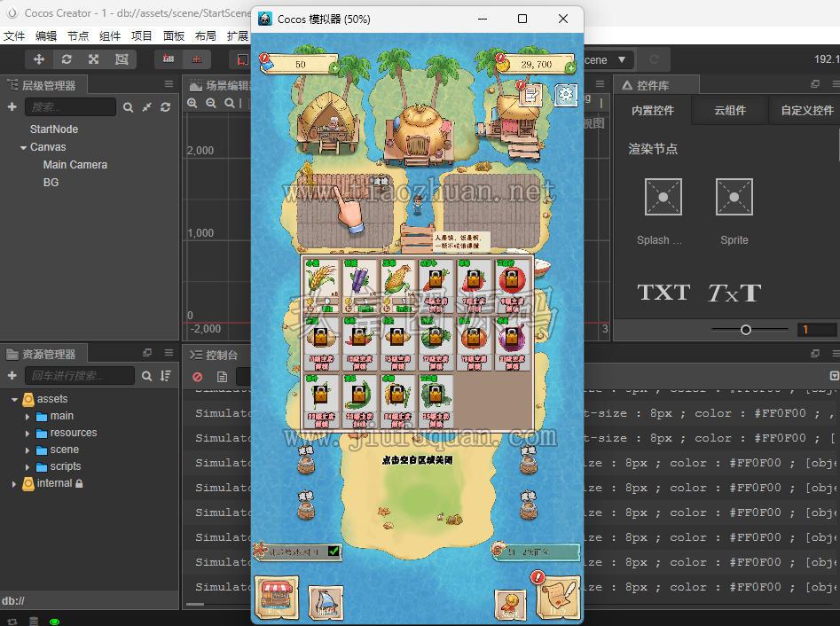Expand the main folder

[x=27, y=416]
